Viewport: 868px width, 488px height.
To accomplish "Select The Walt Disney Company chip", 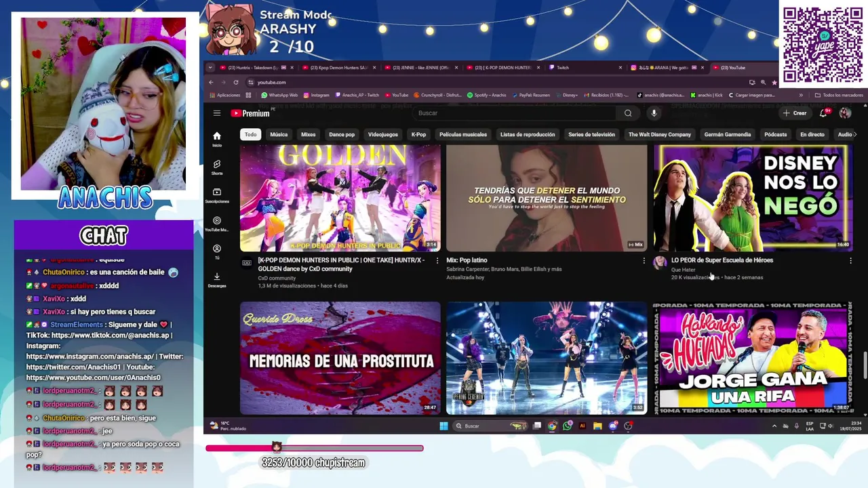I will (660, 134).
